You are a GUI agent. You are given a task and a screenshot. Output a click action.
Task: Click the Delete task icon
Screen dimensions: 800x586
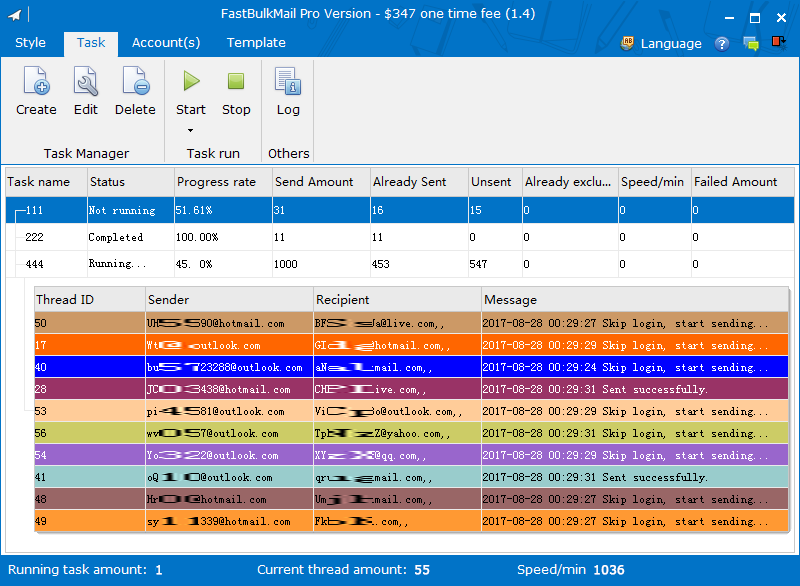(135, 82)
